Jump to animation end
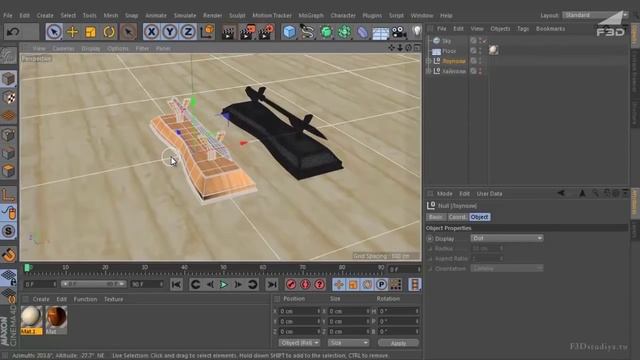The width and height of the screenshot is (640, 360). [272, 284]
